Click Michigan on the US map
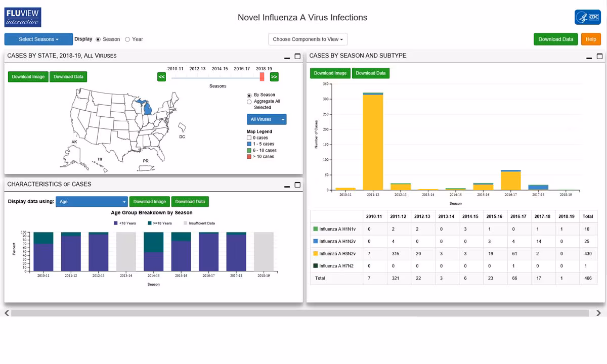The image size is (607, 364). 148,108
